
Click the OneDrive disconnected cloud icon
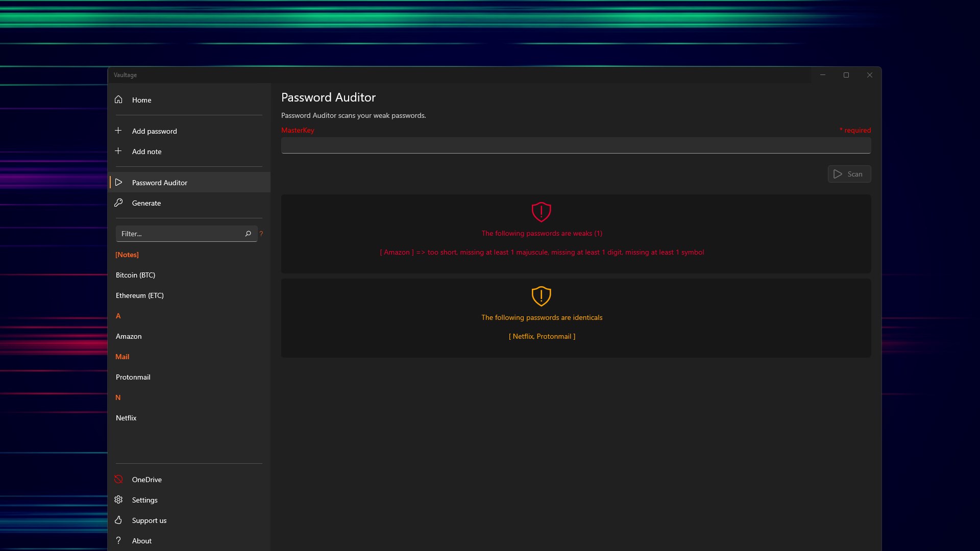click(118, 479)
